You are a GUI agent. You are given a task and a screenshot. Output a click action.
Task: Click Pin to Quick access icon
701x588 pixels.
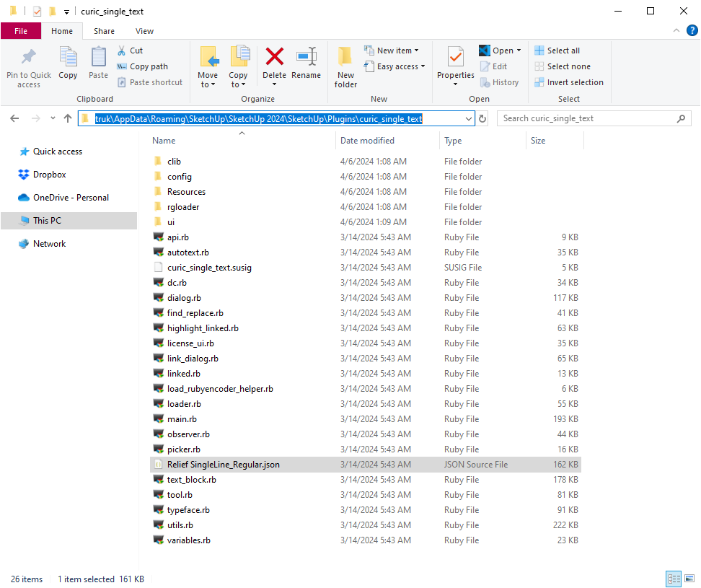(x=29, y=56)
